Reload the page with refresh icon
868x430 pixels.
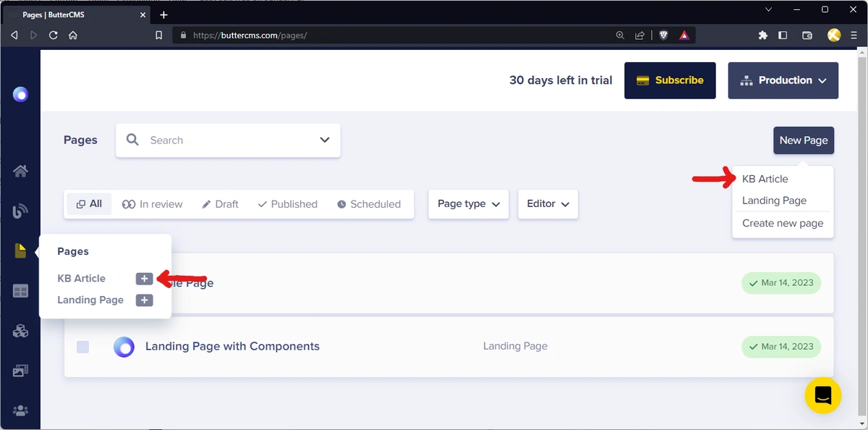[54, 35]
